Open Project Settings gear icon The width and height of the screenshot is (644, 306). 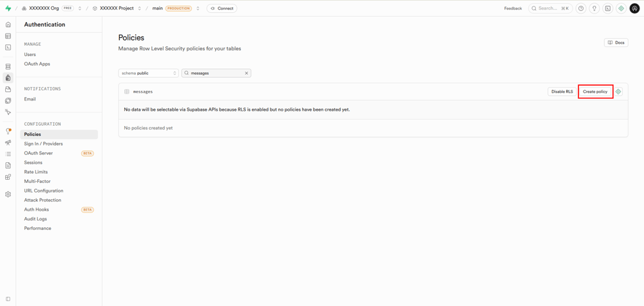pos(8,194)
